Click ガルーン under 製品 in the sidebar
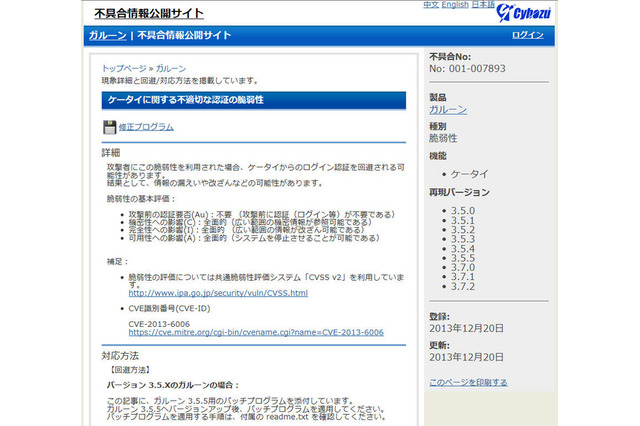 [448, 110]
